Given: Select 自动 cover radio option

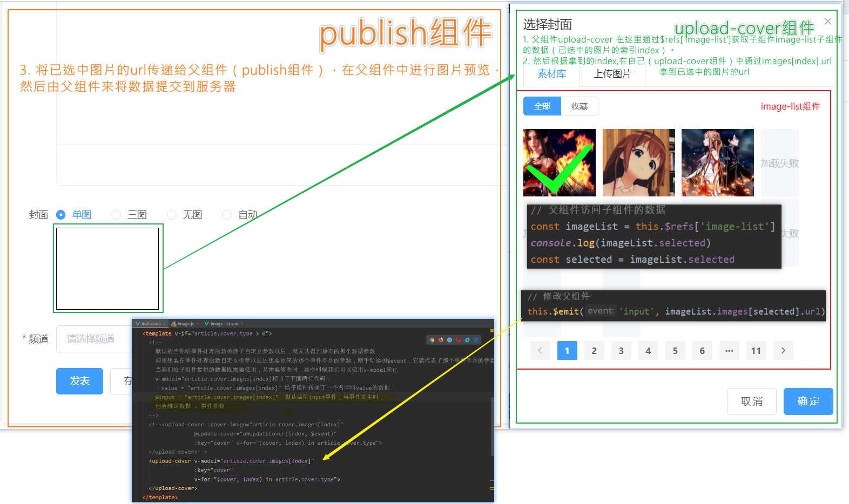Looking at the screenshot, I should (x=240, y=215).
